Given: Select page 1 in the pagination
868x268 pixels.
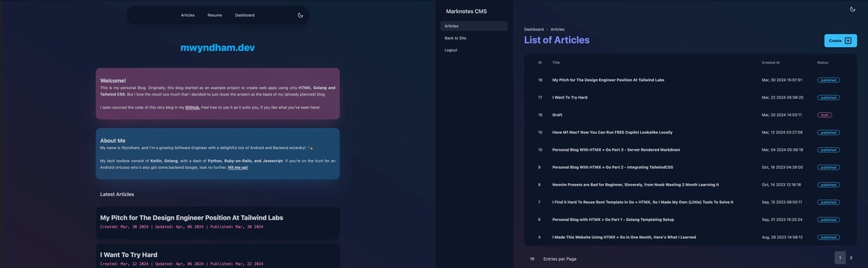Looking at the screenshot, I should [x=840, y=258].
